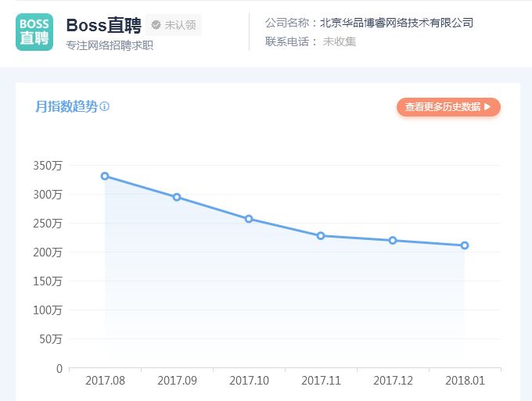Select the 2017.11 data point on chart
The height and width of the screenshot is (401, 532).
[321, 235]
